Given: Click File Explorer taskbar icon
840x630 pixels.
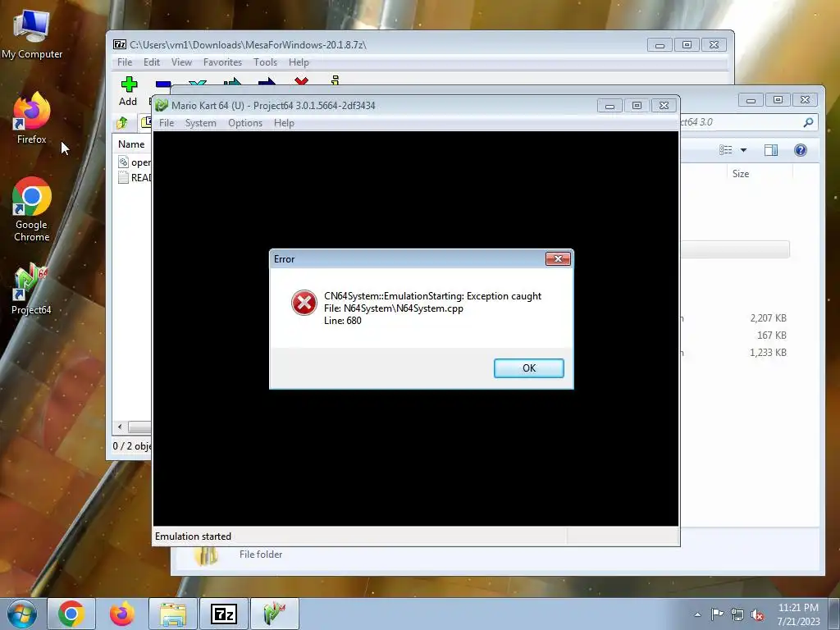Looking at the screenshot, I should (x=173, y=614).
